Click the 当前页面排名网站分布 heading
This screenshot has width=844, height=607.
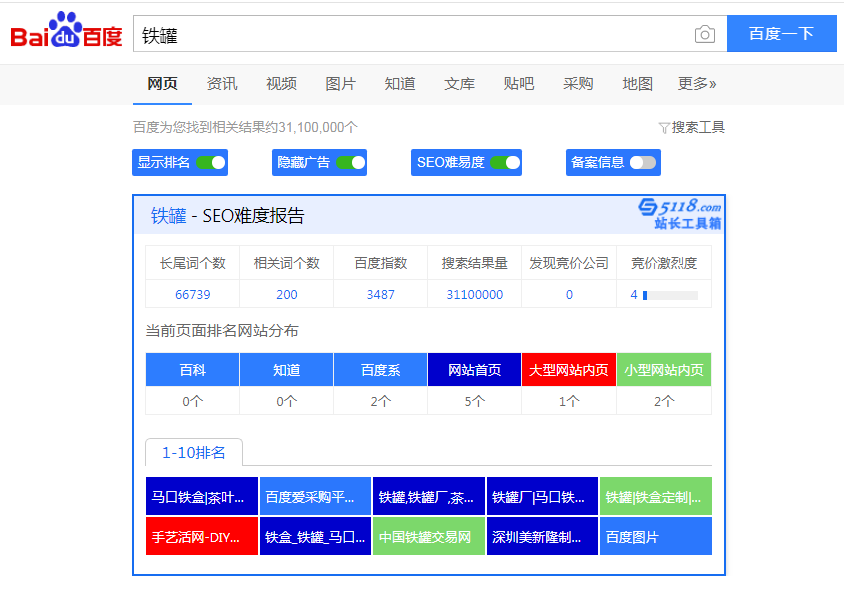tap(222, 330)
